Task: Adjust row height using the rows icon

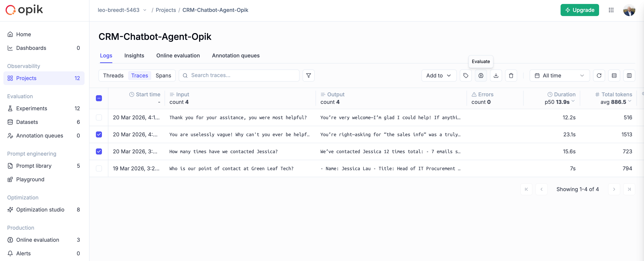Action: click(614, 75)
